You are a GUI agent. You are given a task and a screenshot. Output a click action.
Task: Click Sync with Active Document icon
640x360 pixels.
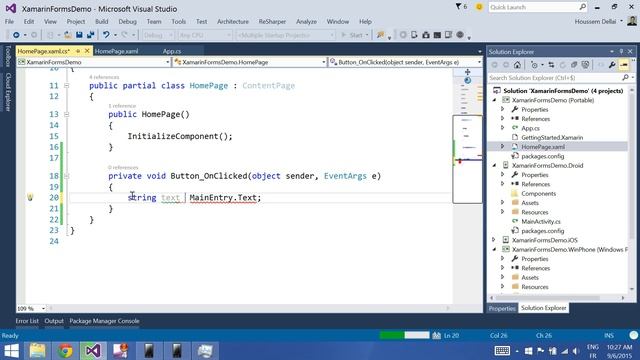551,65
